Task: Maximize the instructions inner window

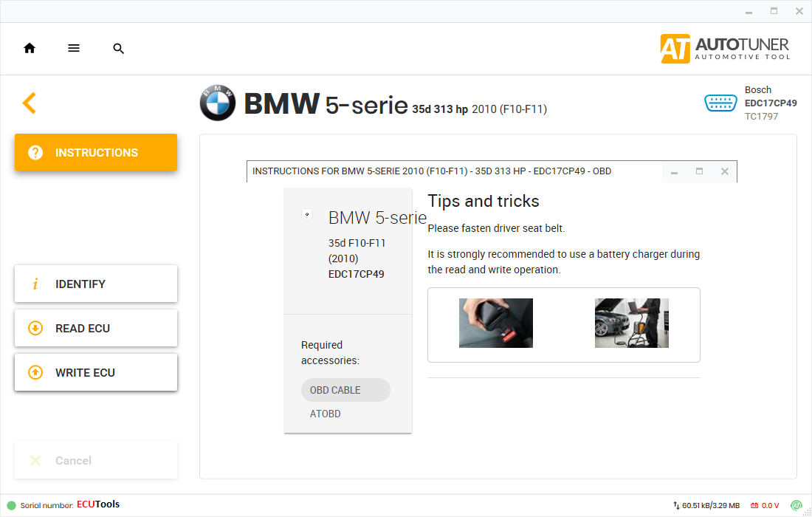Action: tap(699, 171)
